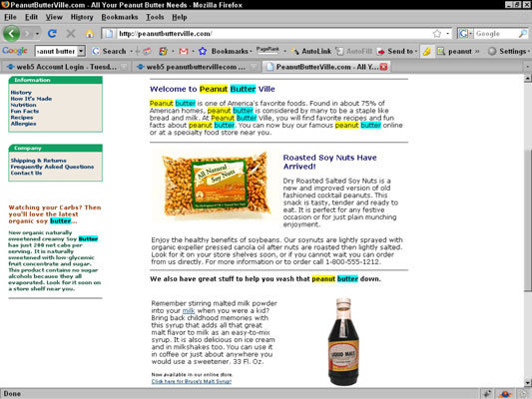Viewport: 532px width, 399px height.
Task: Open the Tools menu
Action: [155, 17]
